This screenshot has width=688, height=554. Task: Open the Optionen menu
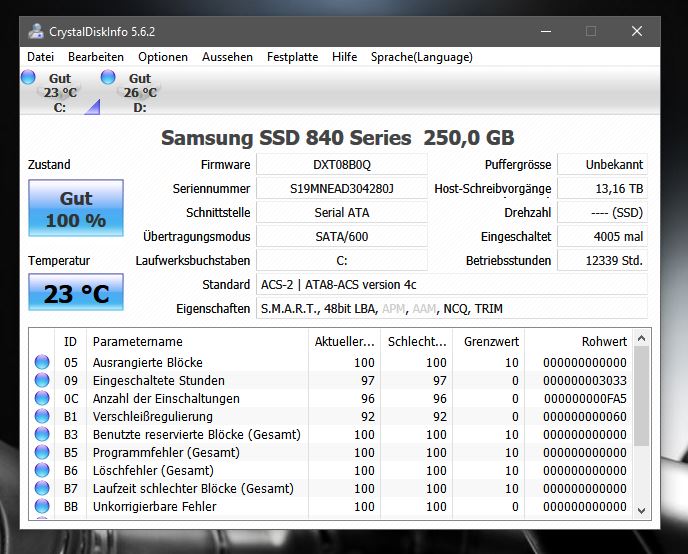(x=163, y=57)
